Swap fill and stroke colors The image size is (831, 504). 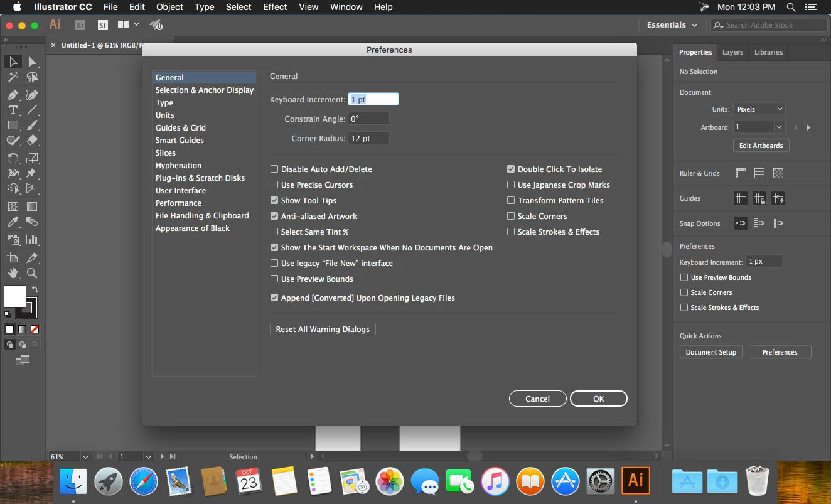coord(35,289)
